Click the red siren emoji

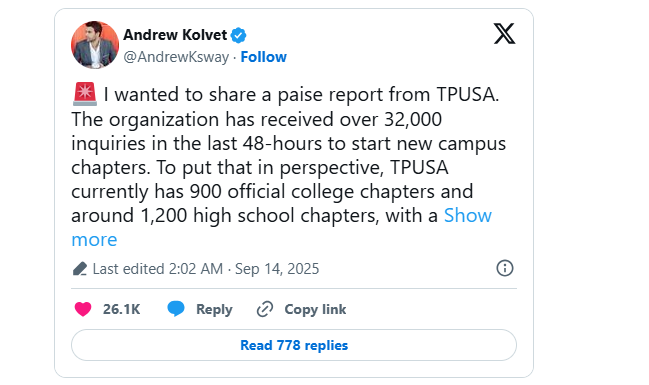tap(85, 94)
